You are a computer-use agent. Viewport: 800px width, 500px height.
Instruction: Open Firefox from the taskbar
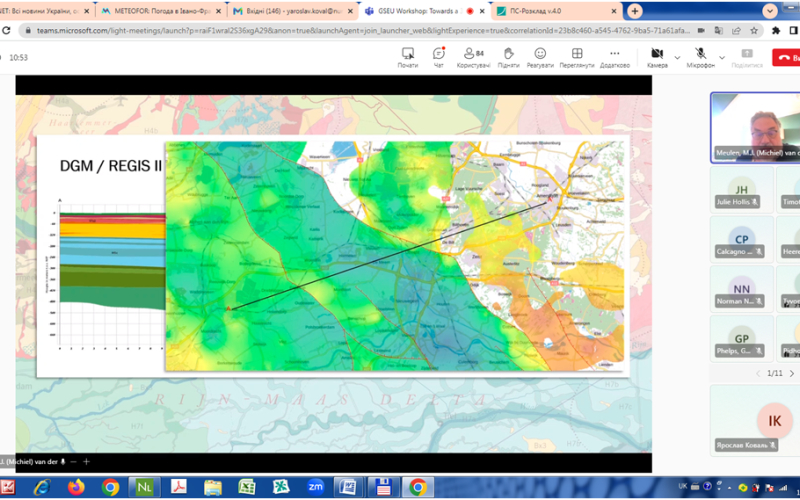[76, 487]
